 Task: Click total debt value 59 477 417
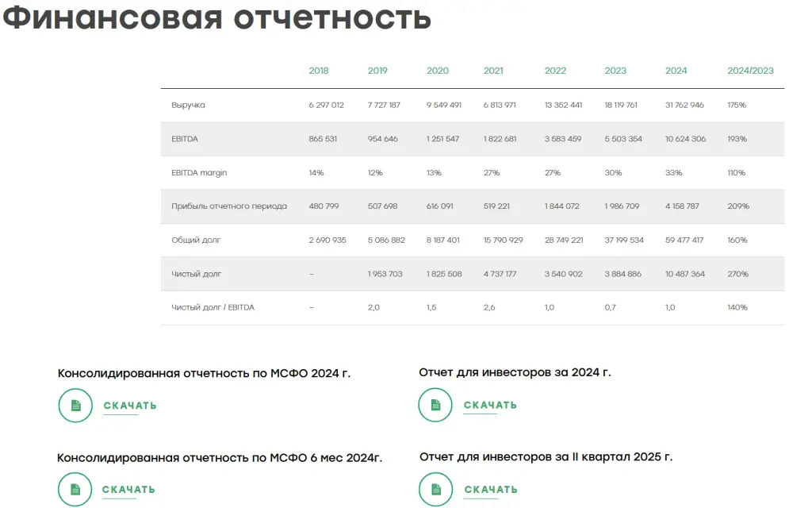tap(684, 240)
